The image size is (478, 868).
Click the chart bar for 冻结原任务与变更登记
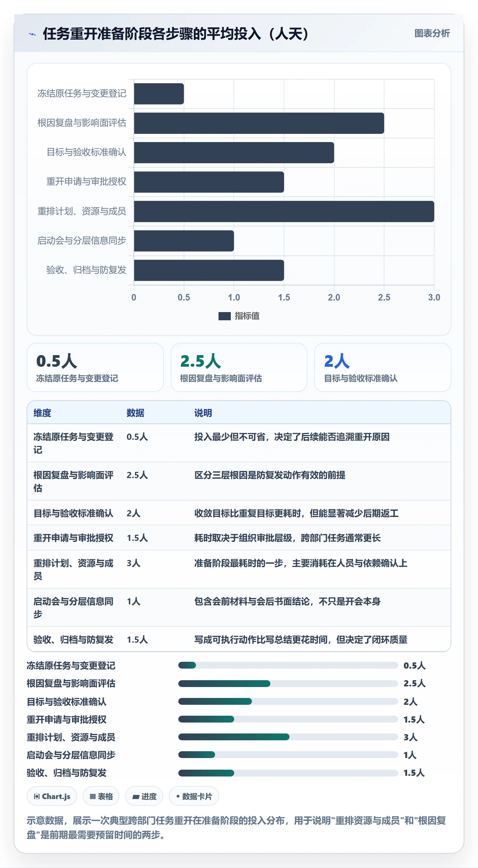click(x=159, y=94)
